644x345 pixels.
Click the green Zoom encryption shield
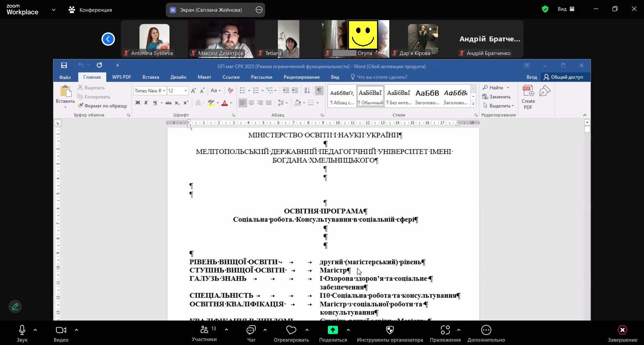pyautogui.click(x=545, y=9)
